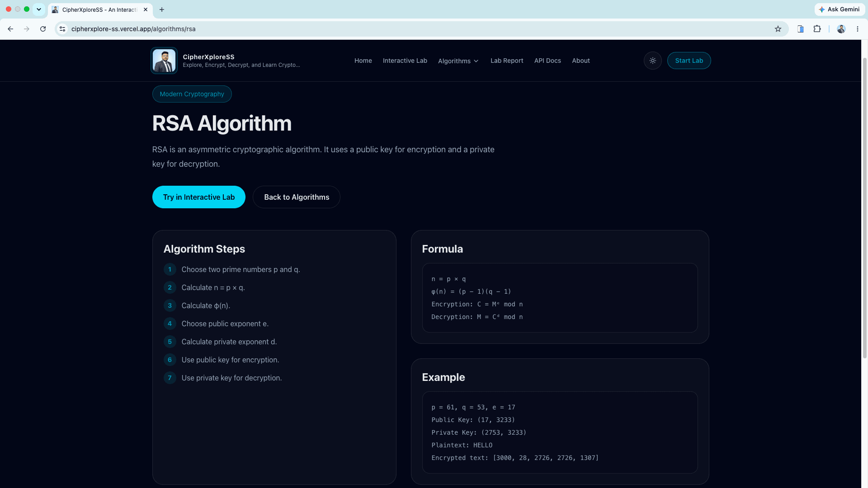Click Back to Algorithms button
The image size is (868, 488).
pyautogui.click(x=297, y=197)
